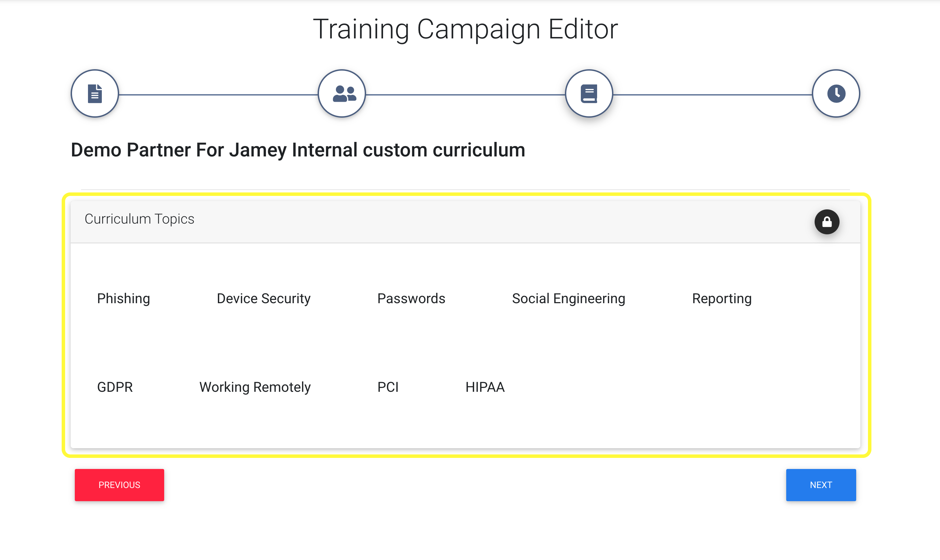Toggle the Curriculum Topics lock icon
Image resolution: width=940 pixels, height=560 pixels.
(827, 222)
